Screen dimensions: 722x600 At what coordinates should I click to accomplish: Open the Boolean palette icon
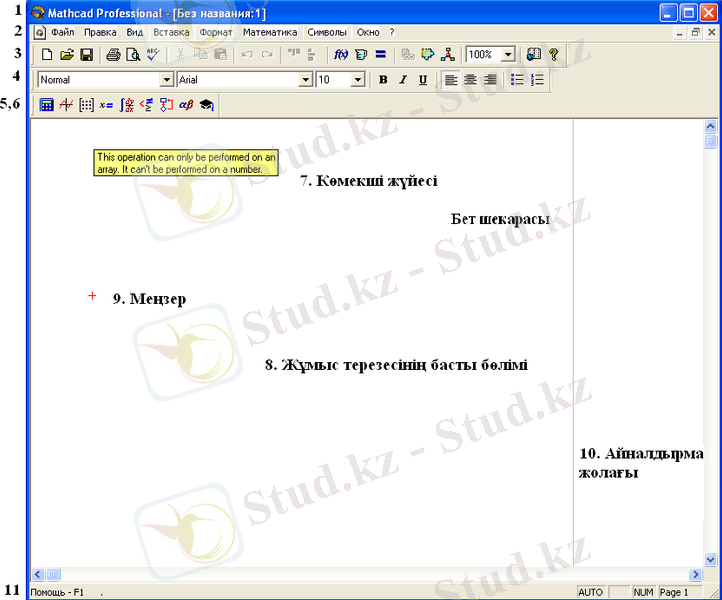tap(146, 105)
